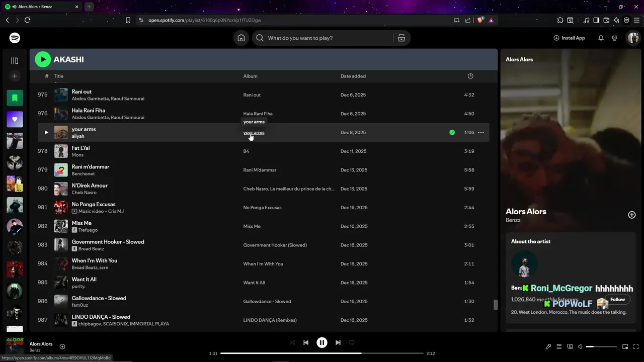Open Brave wallet icon

click(606, 20)
